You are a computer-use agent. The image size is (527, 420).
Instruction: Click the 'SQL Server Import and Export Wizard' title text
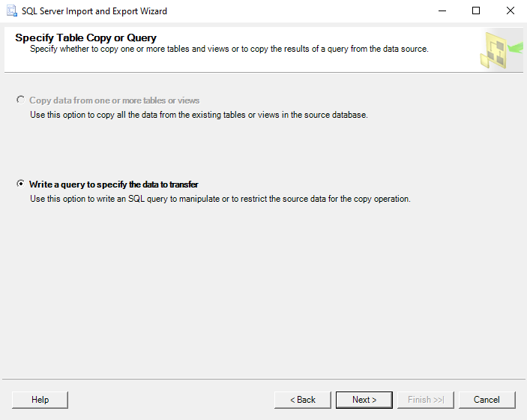(94, 11)
